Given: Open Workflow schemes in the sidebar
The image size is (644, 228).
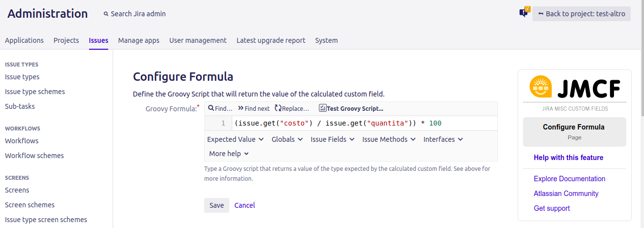Looking at the screenshot, I should 34,156.
